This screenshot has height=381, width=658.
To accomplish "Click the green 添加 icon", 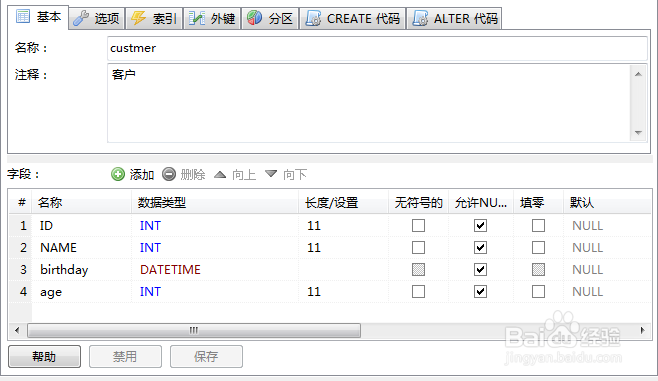I will coord(118,174).
